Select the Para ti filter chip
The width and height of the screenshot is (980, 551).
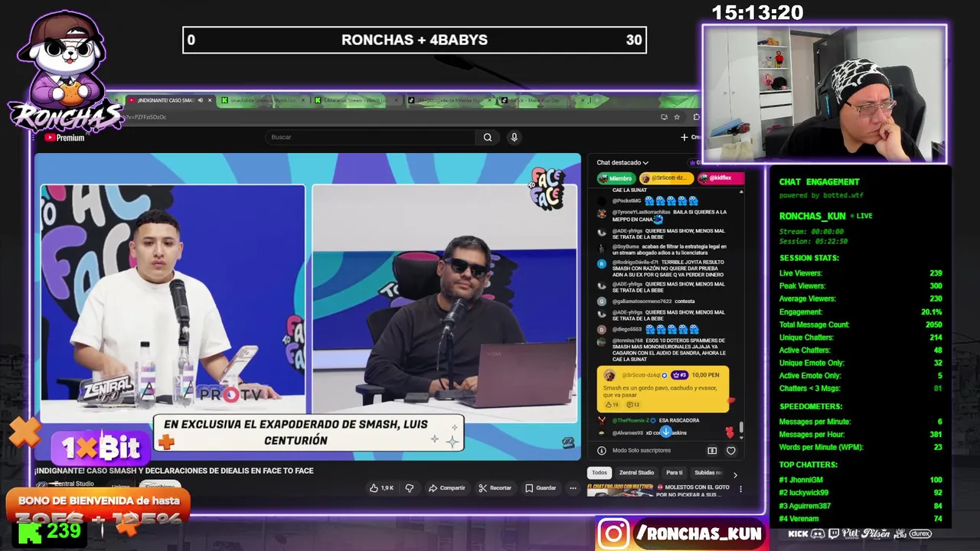coord(675,473)
